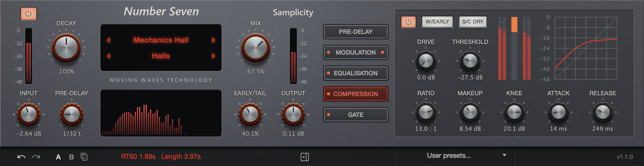Click the 0.0 dB drive value
This screenshot has height=166, width=644.
426,78
